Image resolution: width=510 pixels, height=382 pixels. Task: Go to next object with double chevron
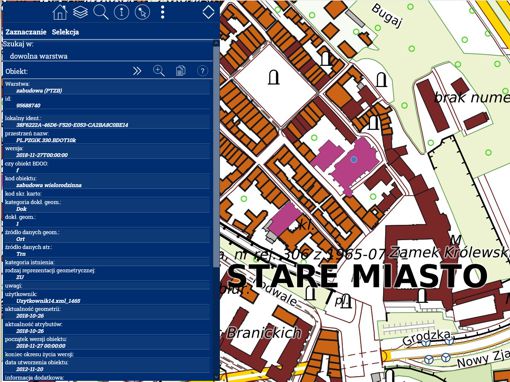pyautogui.click(x=137, y=71)
